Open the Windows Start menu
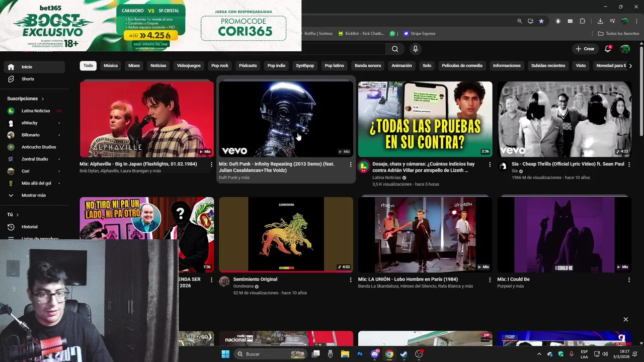Image resolution: width=644 pixels, height=362 pixels. [225, 354]
